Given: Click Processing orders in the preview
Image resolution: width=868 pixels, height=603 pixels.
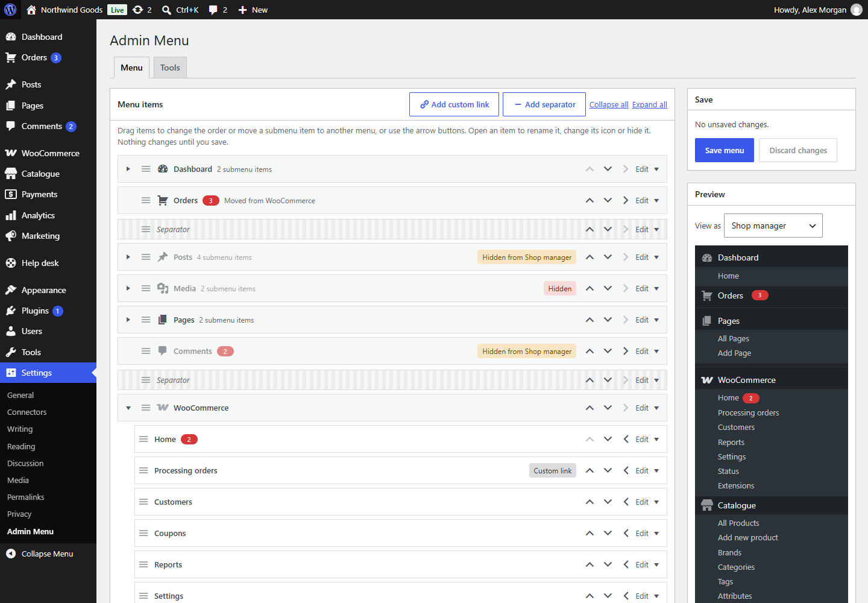Looking at the screenshot, I should pos(748,412).
